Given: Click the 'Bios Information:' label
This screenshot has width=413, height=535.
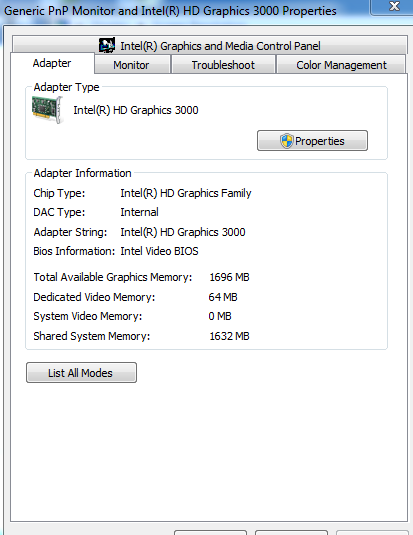Looking at the screenshot, I should (74, 251).
